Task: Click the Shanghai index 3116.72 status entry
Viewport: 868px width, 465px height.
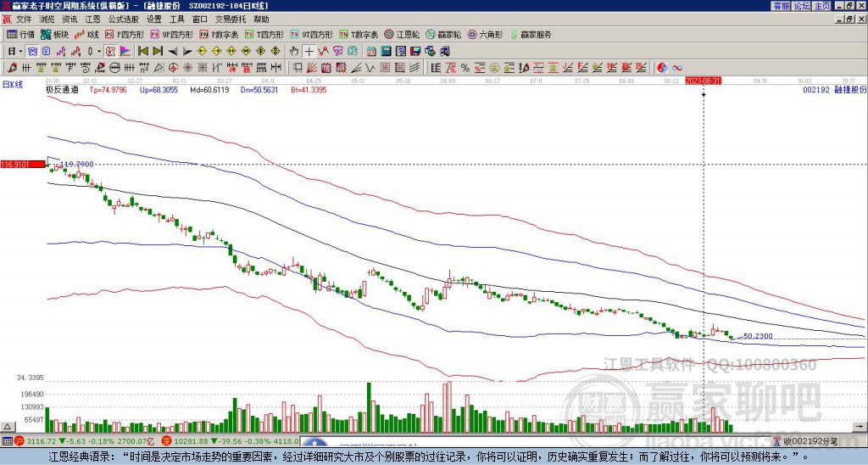Action: (85, 441)
